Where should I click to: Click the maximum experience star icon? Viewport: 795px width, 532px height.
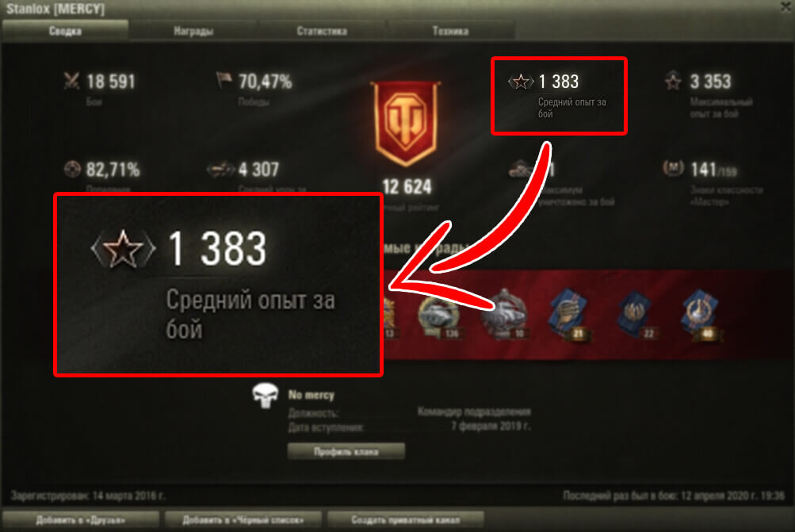coord(673,81)
